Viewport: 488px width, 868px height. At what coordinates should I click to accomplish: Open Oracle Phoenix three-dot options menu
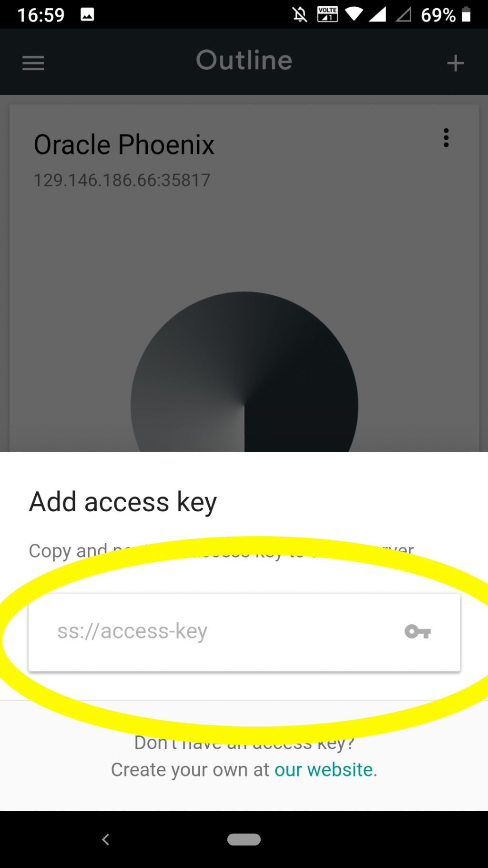446,138
